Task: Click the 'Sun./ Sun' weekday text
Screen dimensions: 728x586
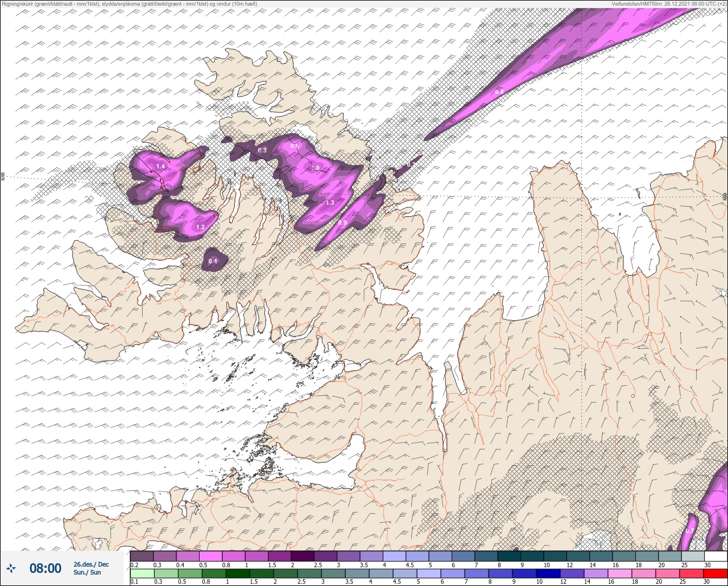Action: pos(87,572)
